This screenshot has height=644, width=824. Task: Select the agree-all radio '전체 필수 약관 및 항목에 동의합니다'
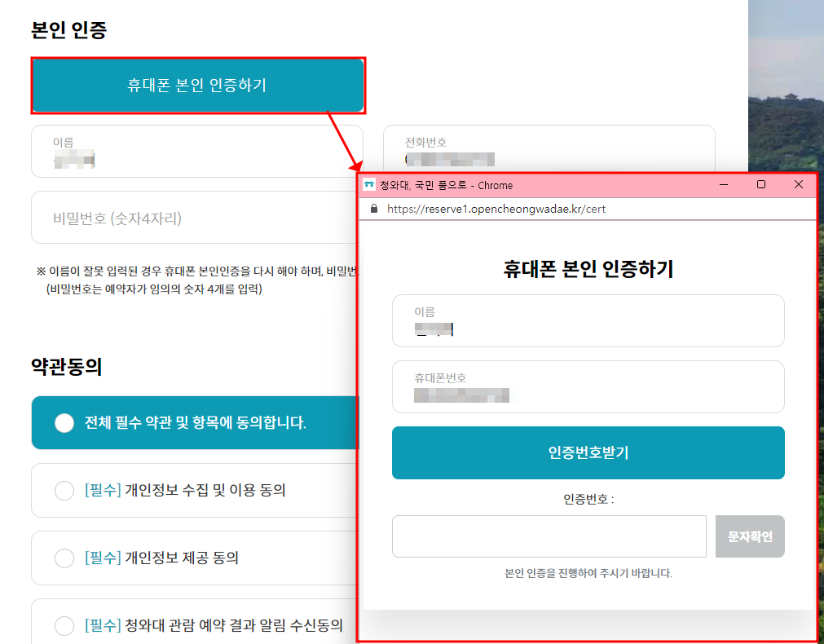pyautogui.click(x=64, y=422)
